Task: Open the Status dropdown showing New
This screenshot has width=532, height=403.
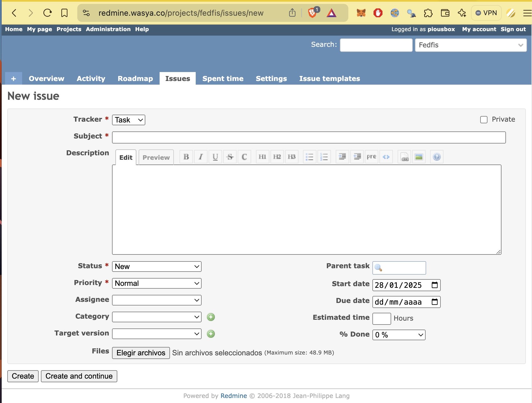Action: [157, 267]
